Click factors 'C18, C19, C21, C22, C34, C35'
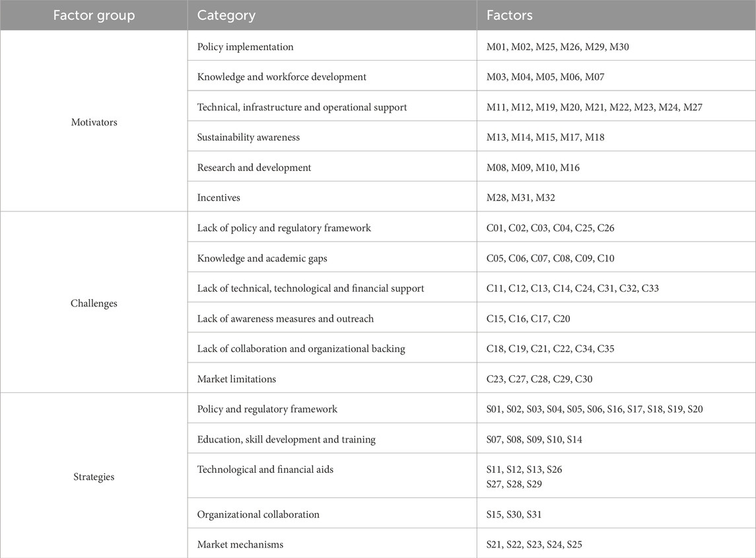This screenshot has height=558, width=756. [551, 349]
